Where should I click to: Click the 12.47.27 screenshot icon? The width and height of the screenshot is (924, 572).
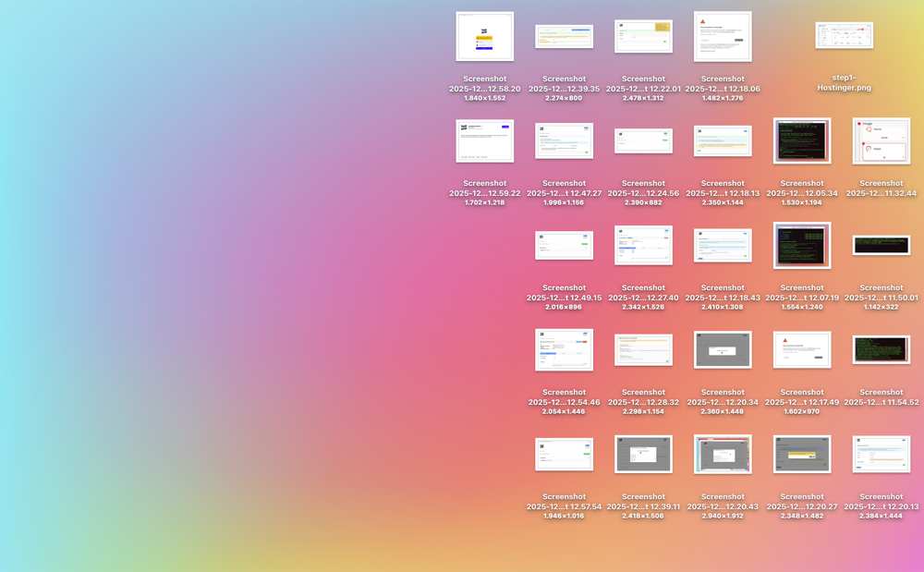565,140
